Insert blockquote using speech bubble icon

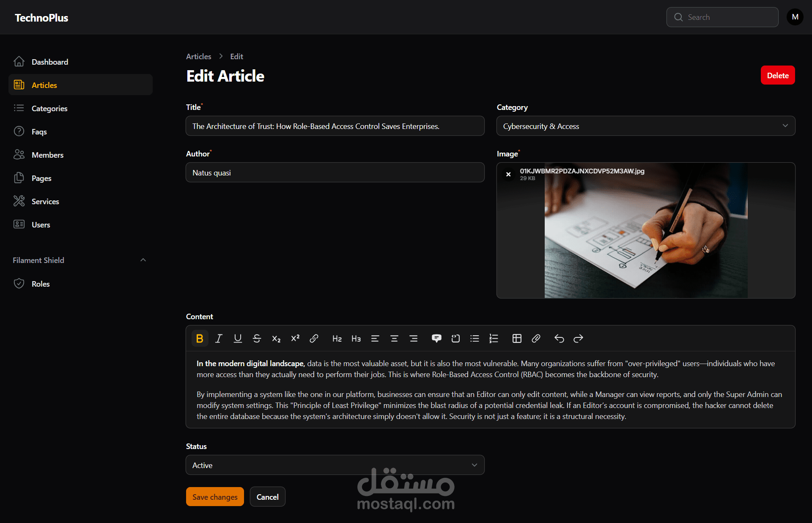(x=436, y=339)
